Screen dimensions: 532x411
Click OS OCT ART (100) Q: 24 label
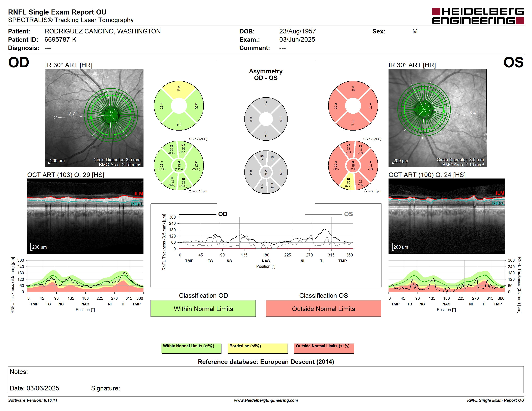427,175
